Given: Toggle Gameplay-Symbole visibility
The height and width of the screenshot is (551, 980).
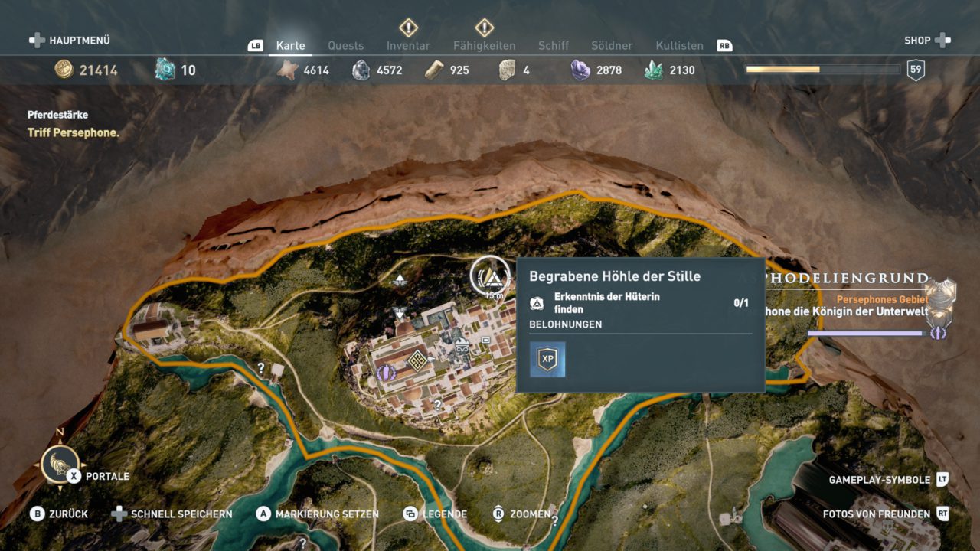Looking at the screenshot, I should click(x=889, y=481).
